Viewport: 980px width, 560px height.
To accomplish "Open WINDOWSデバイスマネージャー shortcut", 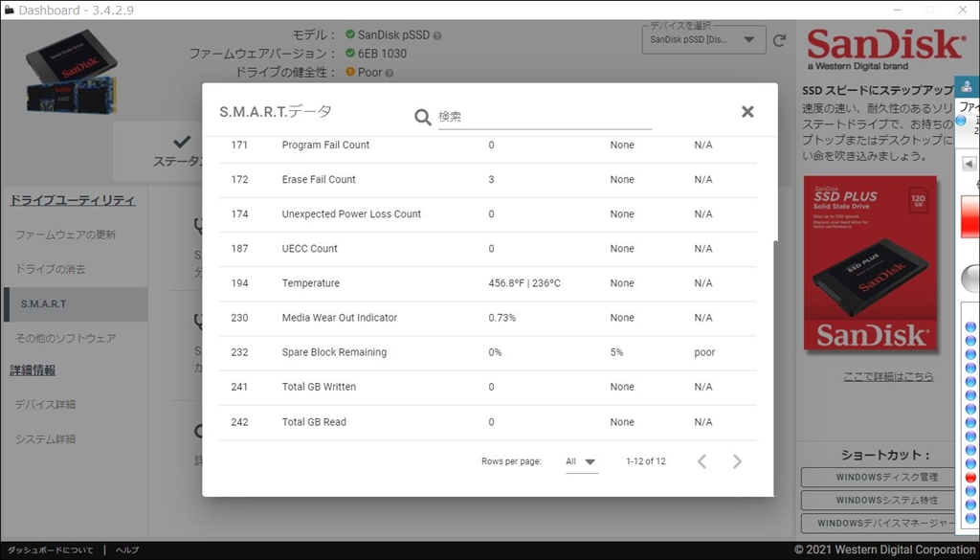I will tap(879, 523).
